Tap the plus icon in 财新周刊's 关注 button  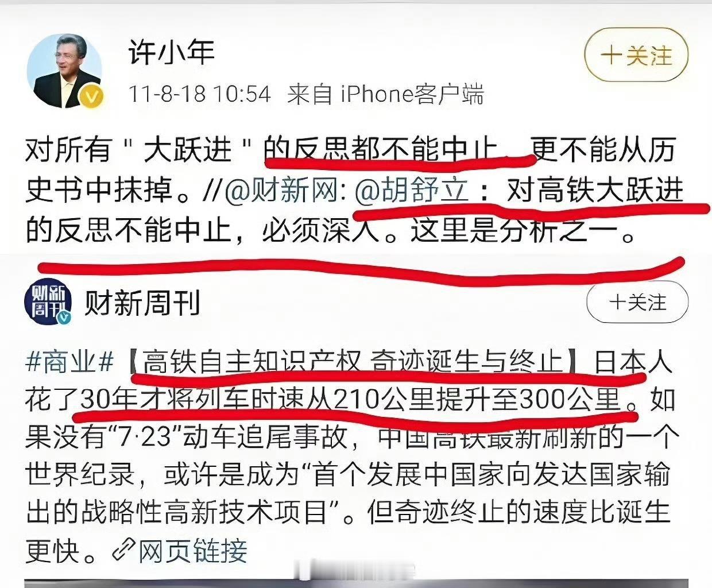point(618,303)
